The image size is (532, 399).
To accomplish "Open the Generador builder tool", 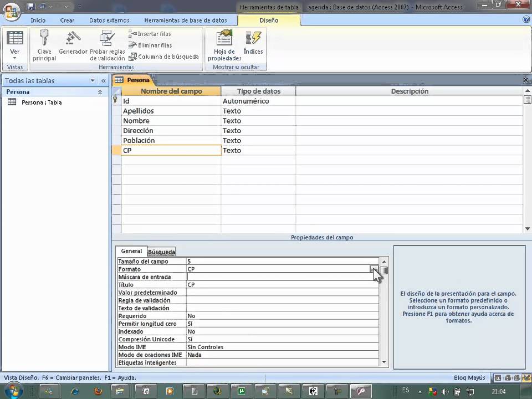I will (73, 43).
